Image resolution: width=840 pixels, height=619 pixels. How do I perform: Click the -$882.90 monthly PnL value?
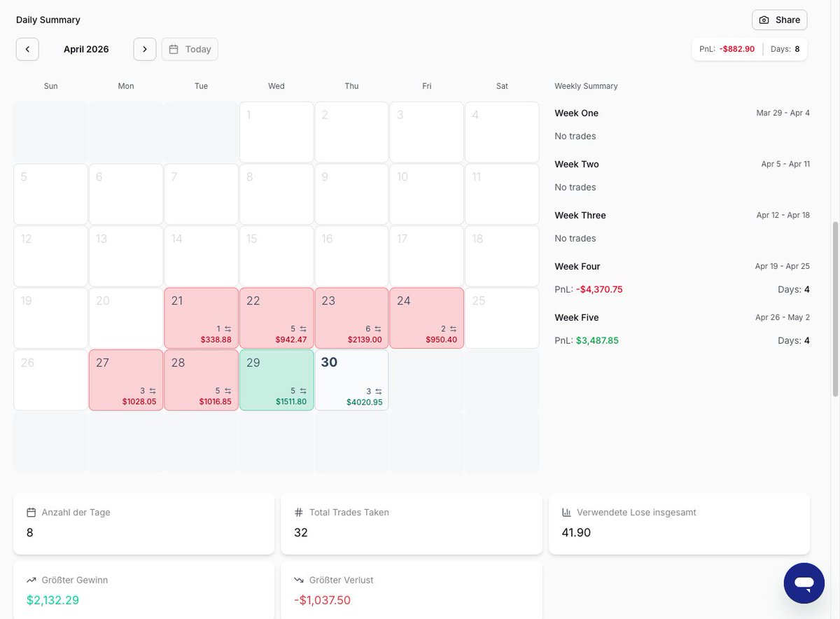coord(736,49)
